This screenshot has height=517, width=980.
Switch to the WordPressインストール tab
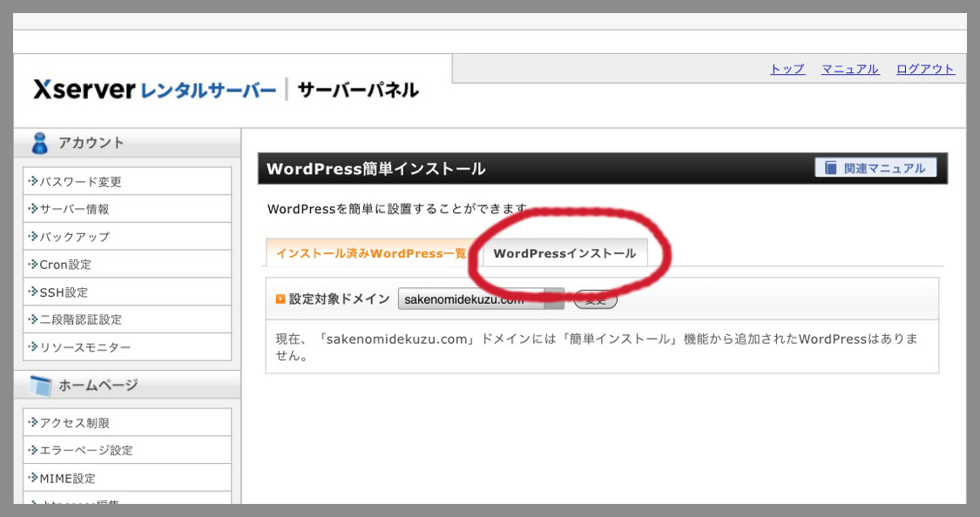[565, 253]
